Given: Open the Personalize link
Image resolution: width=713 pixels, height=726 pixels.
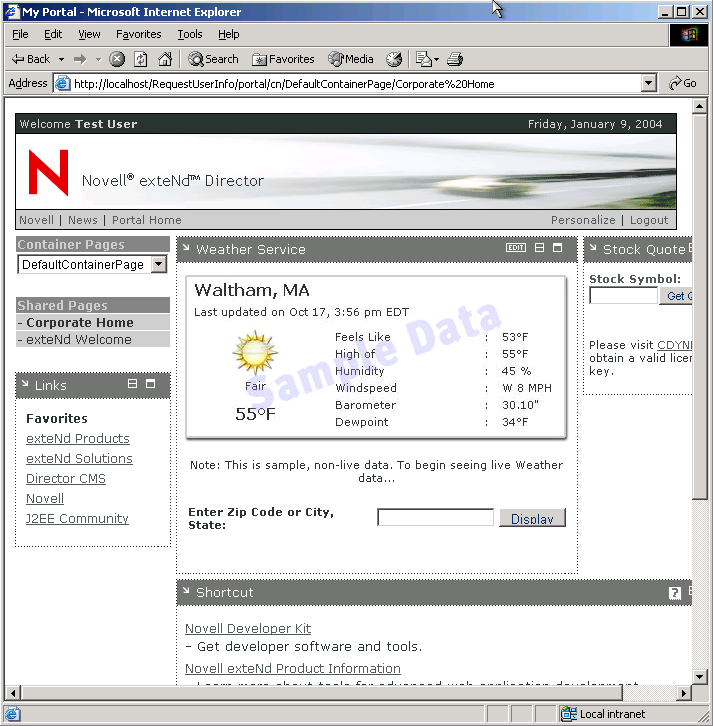Looking at the screenshot, I should (x=583, y=220).
